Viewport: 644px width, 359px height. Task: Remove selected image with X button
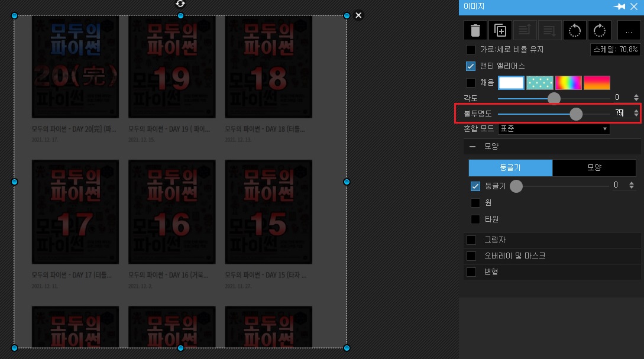coord(358,15)
